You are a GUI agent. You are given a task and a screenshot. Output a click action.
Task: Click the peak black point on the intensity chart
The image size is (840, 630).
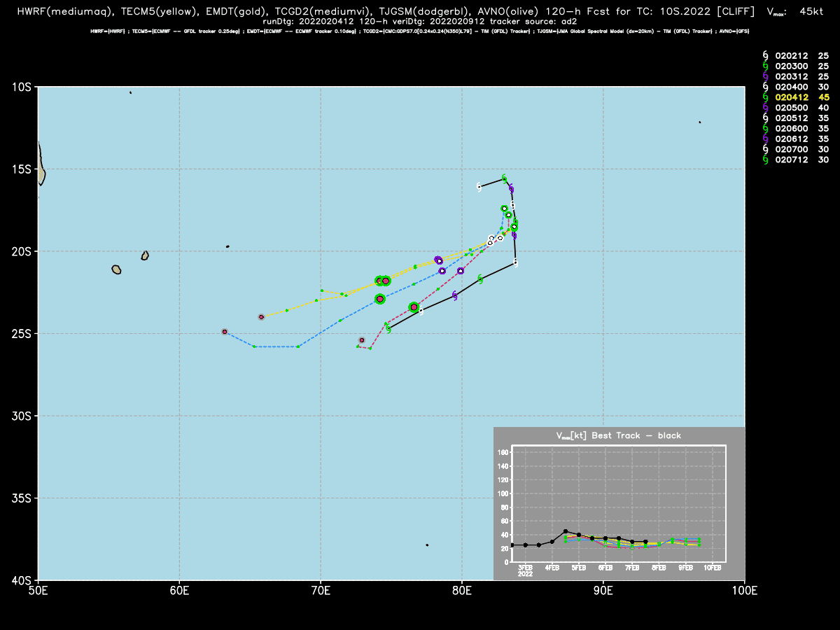point(566,531)
